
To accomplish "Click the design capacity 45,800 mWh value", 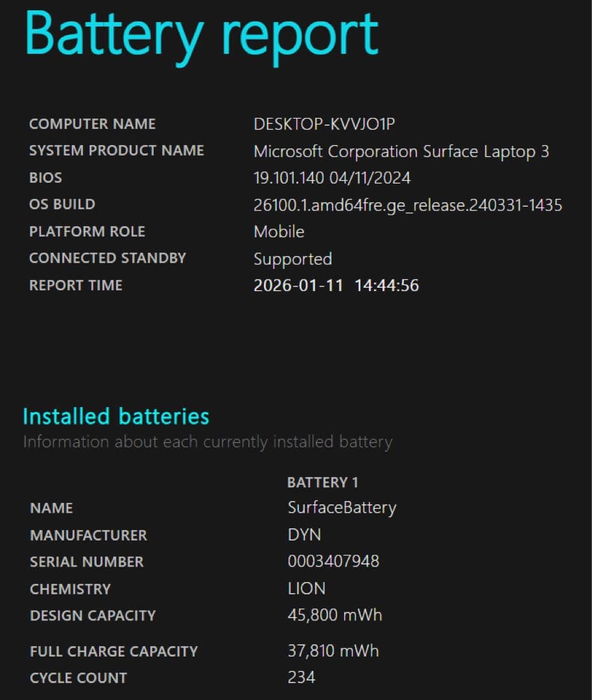I will pos(335,615).
